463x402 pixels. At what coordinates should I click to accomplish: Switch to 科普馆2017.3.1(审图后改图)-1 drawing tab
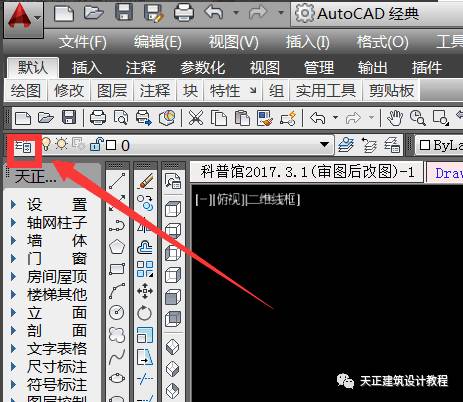(x=307, y=172)
